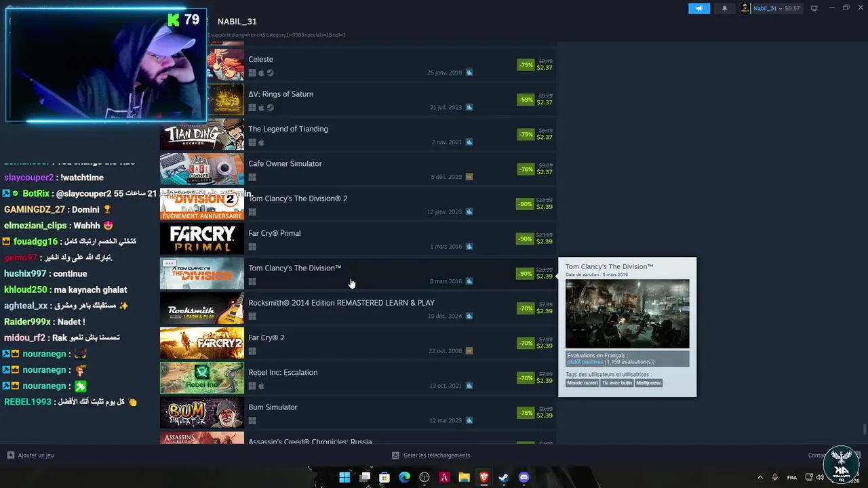Click Windows icon in The Division 2 row

point(252,212)
